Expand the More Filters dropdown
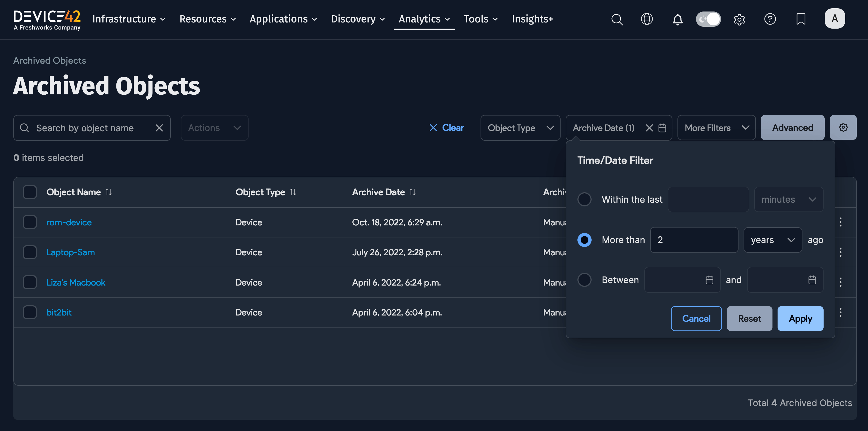This screenshot has width=868, height=431. tap(716, 128)
